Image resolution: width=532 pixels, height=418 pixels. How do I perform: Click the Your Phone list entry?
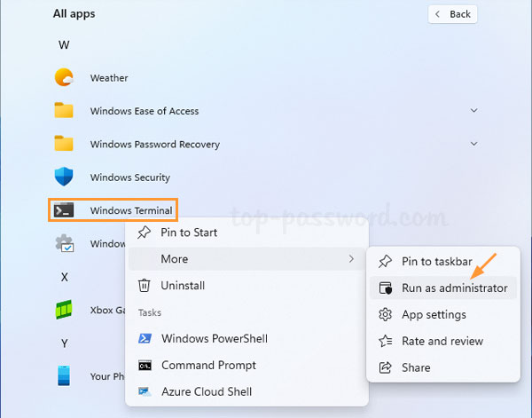90,376
